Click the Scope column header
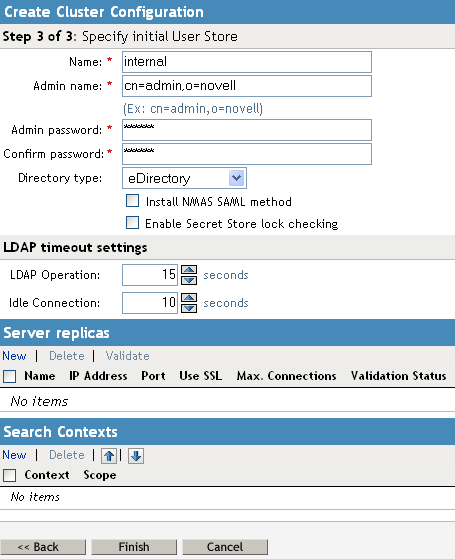Screen dimensions: 455x559 100,475
